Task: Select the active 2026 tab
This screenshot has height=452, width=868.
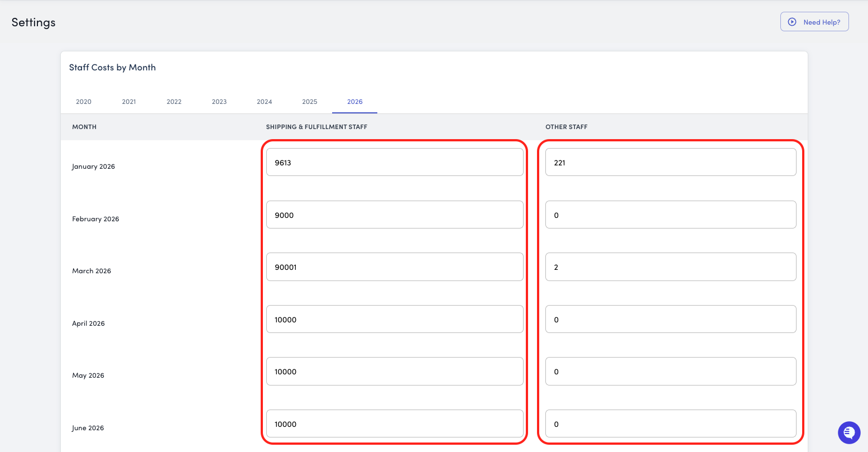Action: click(x=355, y=102)
